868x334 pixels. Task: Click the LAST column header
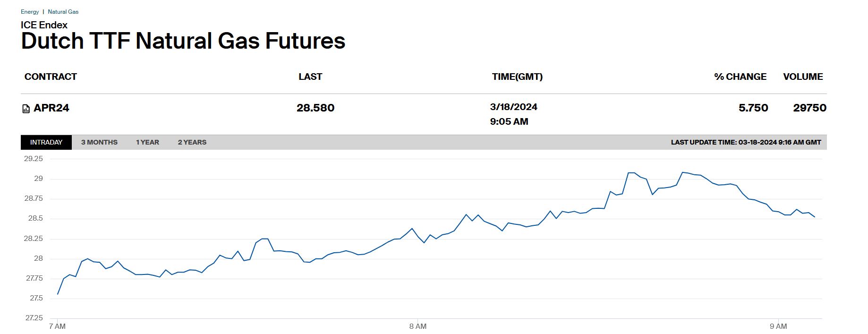point(310,77)
